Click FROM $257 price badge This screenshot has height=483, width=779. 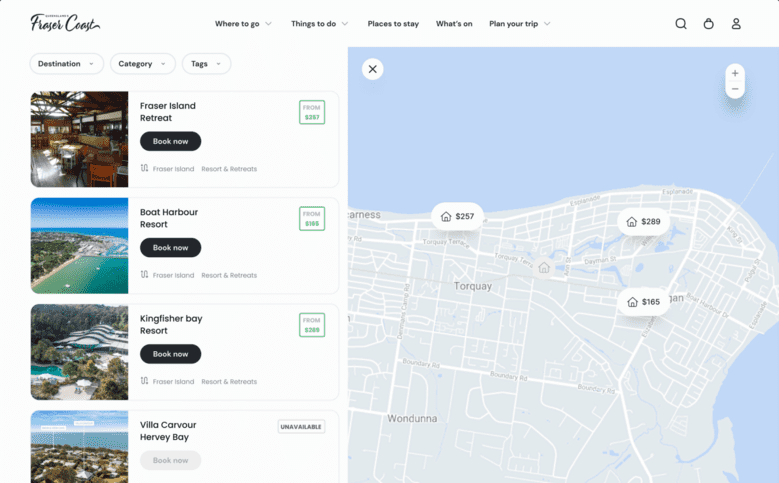312,112
